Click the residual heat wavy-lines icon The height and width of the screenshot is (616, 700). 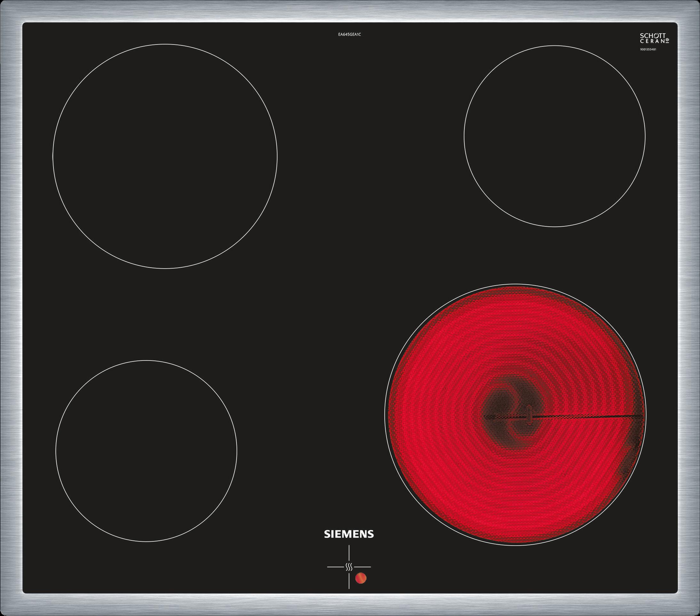(349, 567)
